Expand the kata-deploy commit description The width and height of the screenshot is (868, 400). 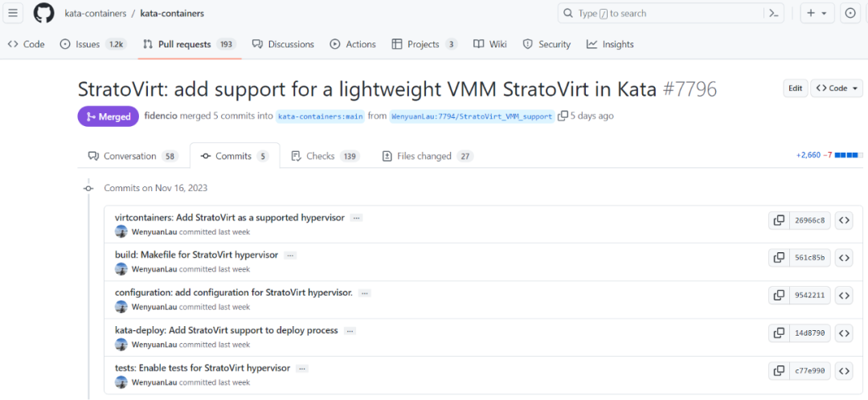[x=350, y=331]
